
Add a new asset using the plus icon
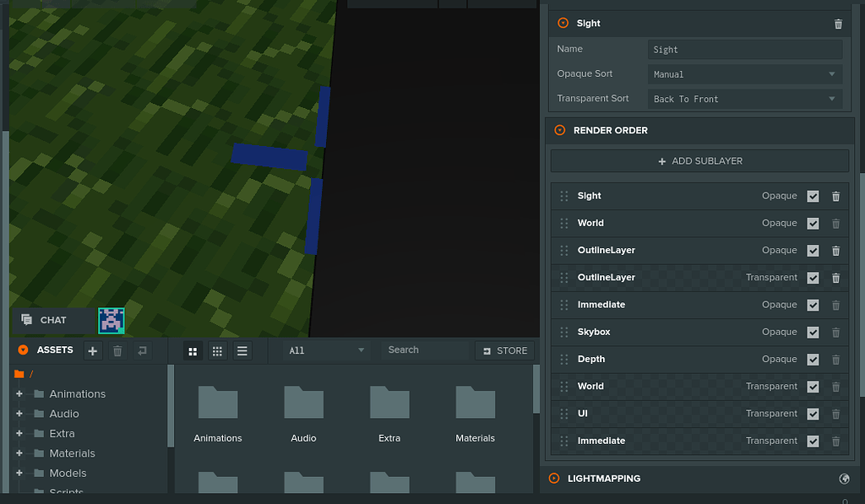(92, 350)
